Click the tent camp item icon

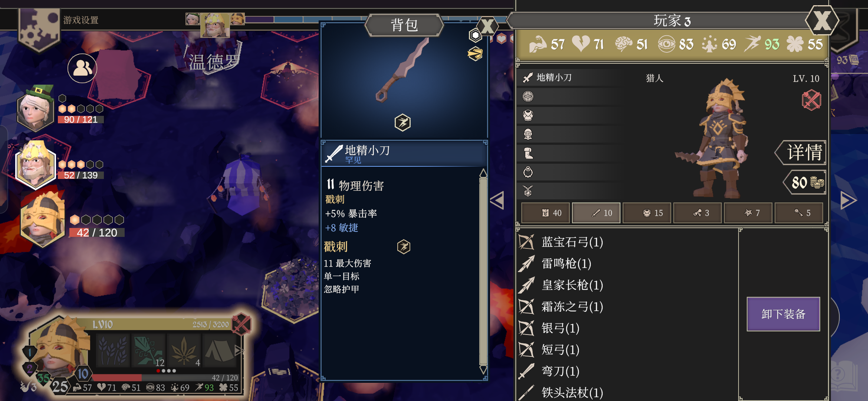click(219, 351)
